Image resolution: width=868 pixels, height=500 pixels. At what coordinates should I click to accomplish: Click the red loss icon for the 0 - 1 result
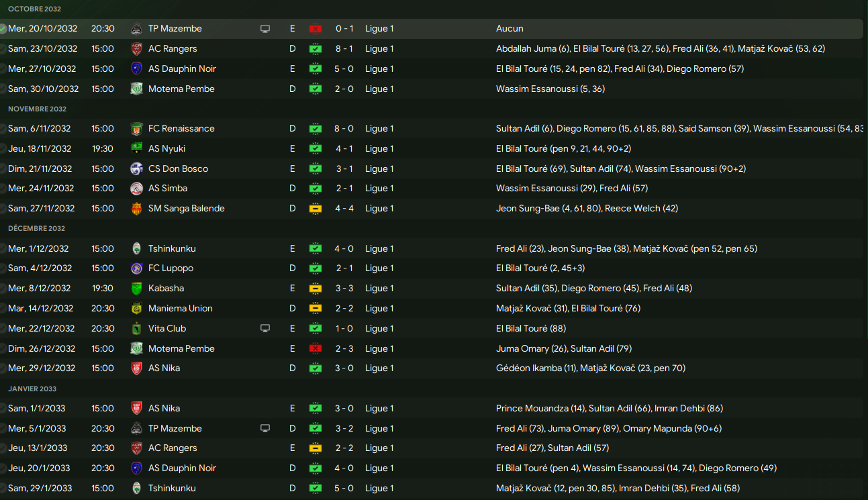315,29
